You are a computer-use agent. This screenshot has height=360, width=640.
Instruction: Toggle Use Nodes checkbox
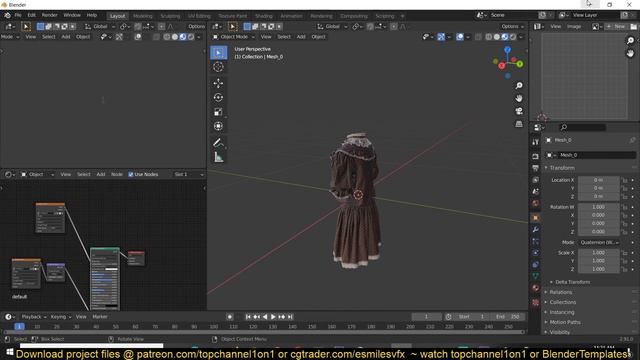[x=131, y=174]
